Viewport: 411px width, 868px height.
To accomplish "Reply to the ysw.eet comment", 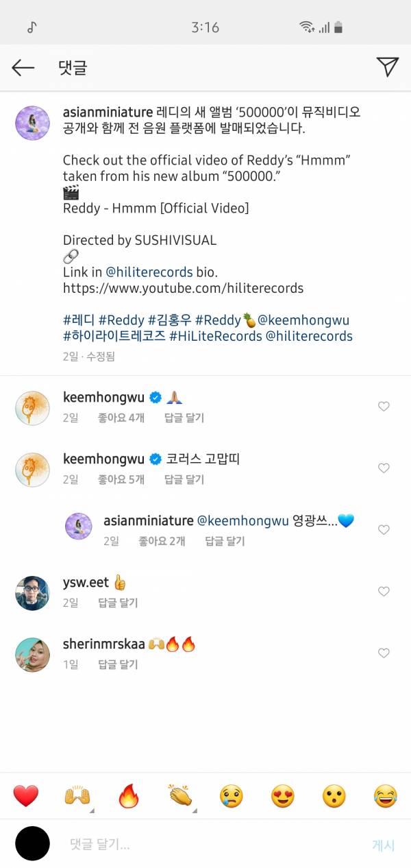I will pos(118,603).
